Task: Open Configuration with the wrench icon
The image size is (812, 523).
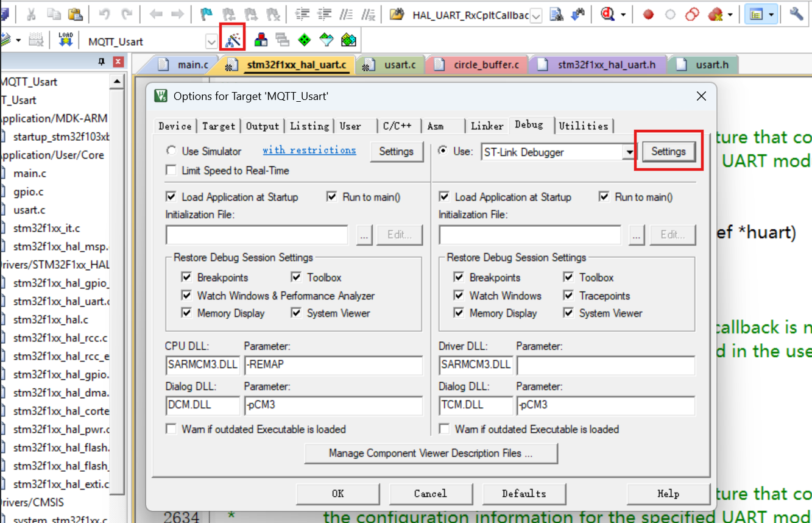Action: [796, 14]
